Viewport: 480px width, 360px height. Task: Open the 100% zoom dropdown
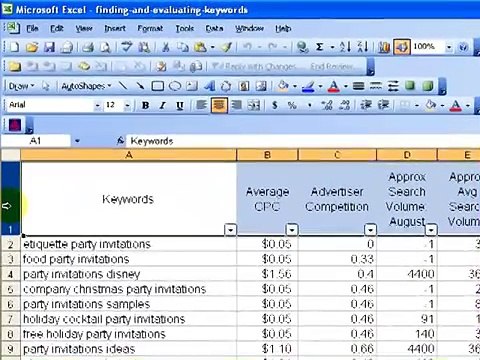click(449, 47)
